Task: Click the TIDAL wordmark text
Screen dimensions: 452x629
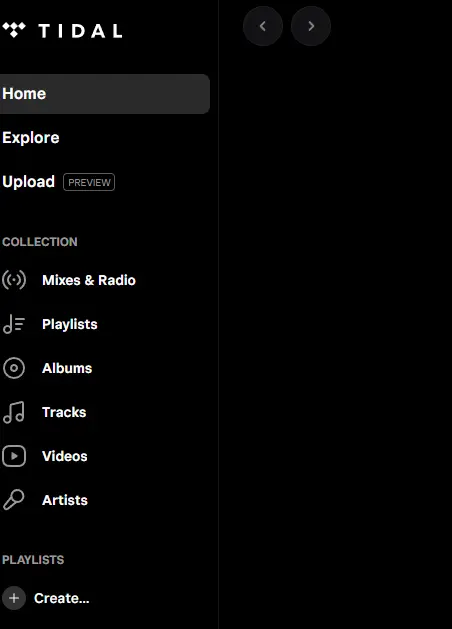Action: pyautogui.click(x=80, y=31)
